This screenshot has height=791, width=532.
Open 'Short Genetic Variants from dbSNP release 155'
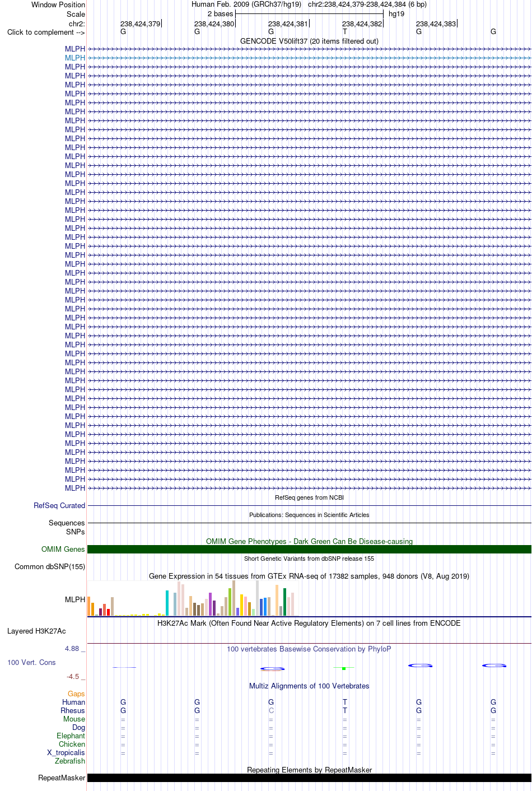(309, 559)
